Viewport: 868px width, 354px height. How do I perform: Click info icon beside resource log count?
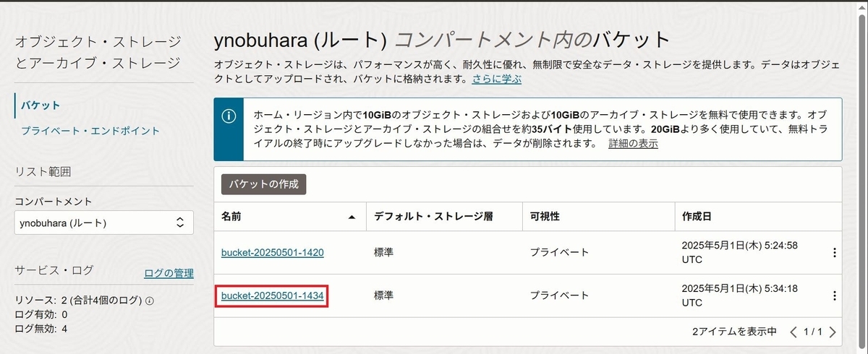tap(149, 301)
